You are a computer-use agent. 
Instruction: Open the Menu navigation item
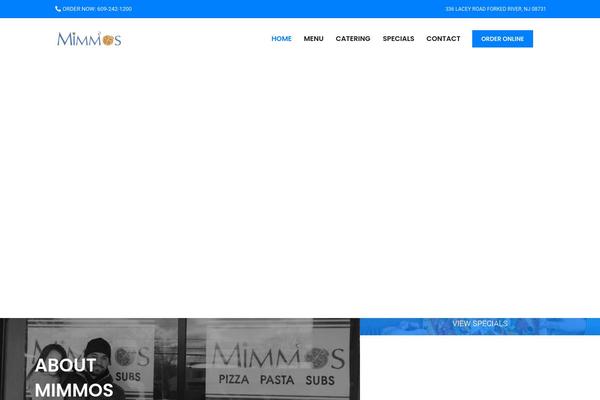(x=313, y=39)
